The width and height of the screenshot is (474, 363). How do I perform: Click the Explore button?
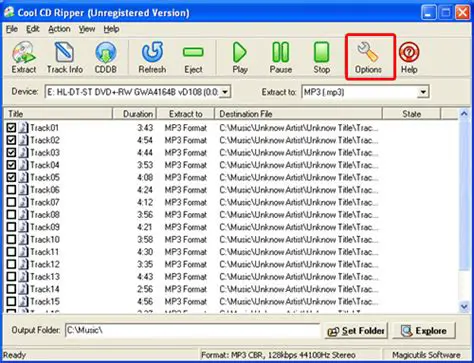click(x=424, y=331)
